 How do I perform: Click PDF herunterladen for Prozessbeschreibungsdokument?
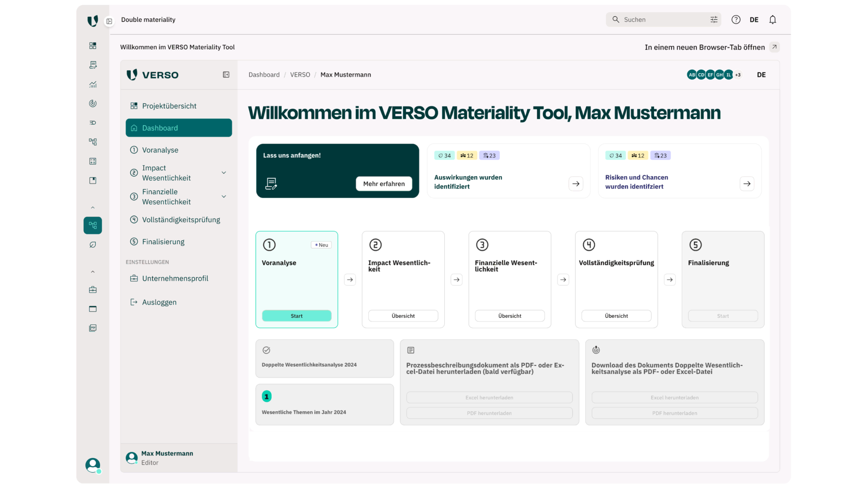pyautogui.click(x=489, y=413)
